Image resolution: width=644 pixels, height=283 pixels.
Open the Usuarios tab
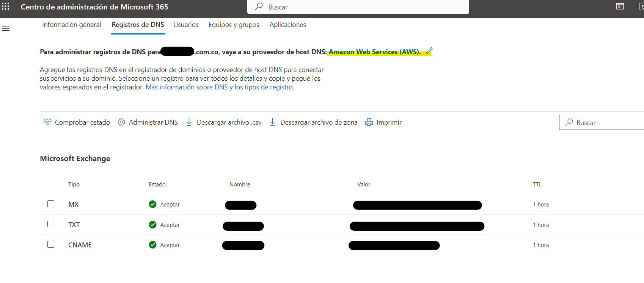point(186,25)
